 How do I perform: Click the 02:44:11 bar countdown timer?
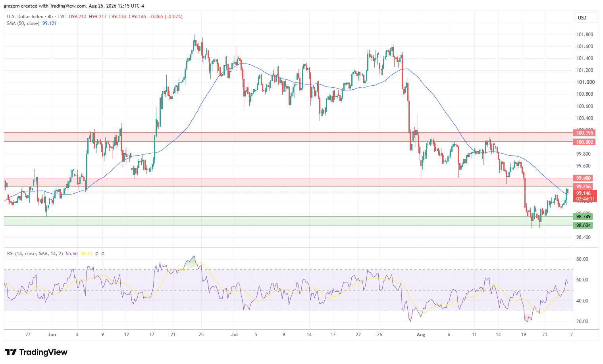pyautogui.click(x=585, y=199)
